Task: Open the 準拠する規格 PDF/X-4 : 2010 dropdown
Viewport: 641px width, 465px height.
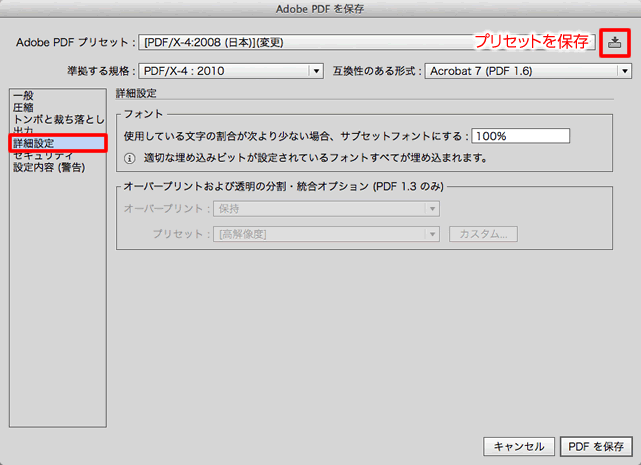Action: coord(231,71)
